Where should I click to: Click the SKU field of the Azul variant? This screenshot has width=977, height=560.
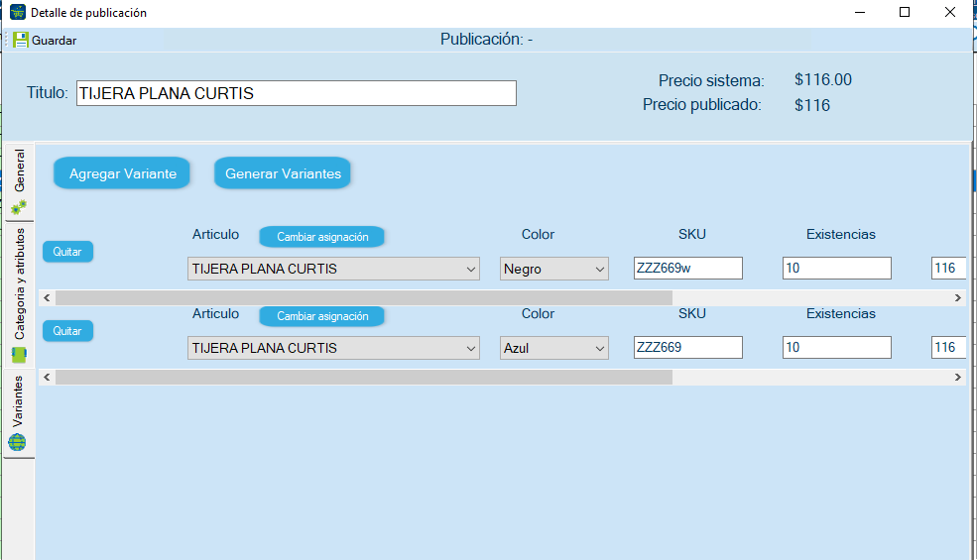click(688, 347)
